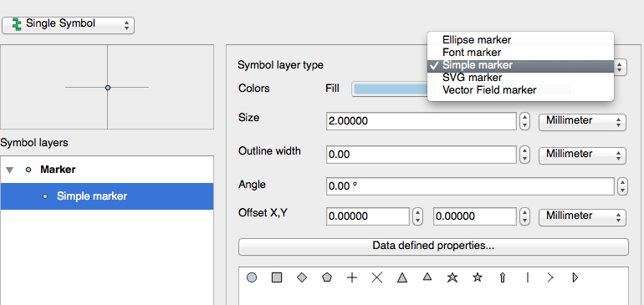Collapse the Marker tree node
Viewport: 644px width, 305px height.
click(9, 170)
